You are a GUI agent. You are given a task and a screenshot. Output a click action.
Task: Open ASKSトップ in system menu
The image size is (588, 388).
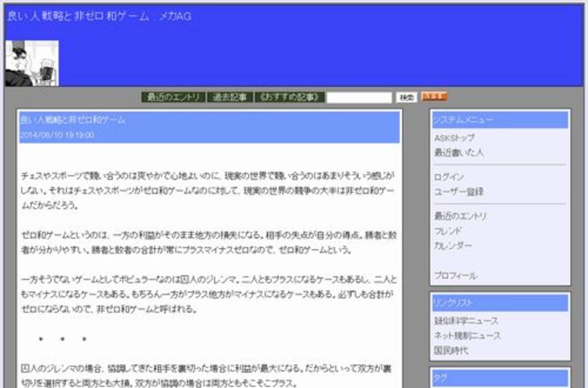[x=454, y=138]
